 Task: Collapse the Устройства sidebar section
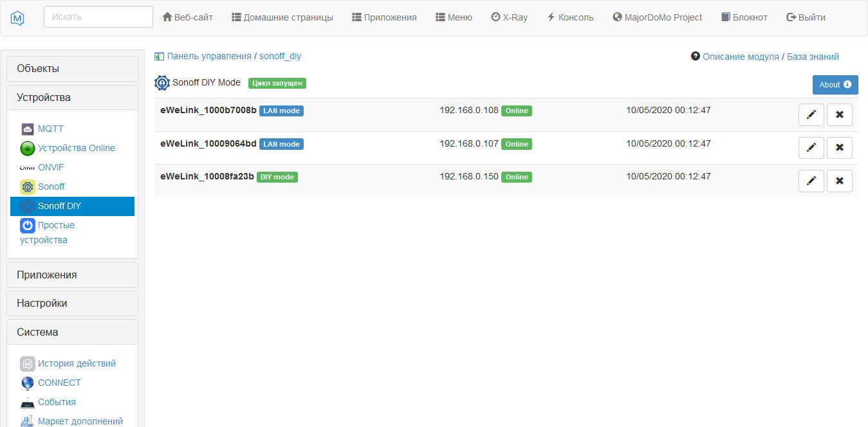coord(72,98)
